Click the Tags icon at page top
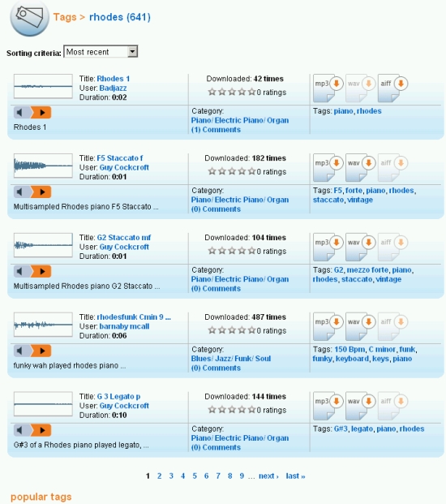446x504 pixels. click(29, 18)
